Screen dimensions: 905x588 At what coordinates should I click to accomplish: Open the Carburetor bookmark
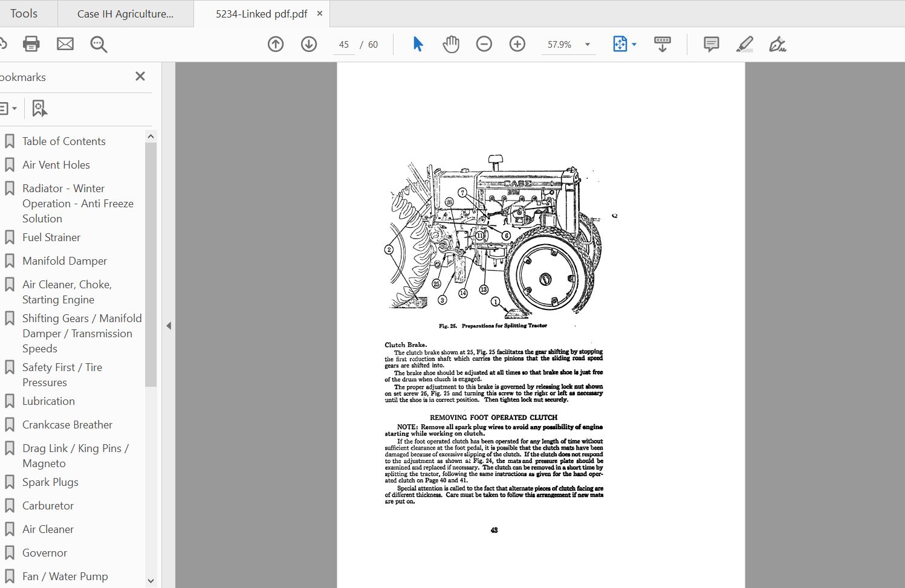[48, 506]
